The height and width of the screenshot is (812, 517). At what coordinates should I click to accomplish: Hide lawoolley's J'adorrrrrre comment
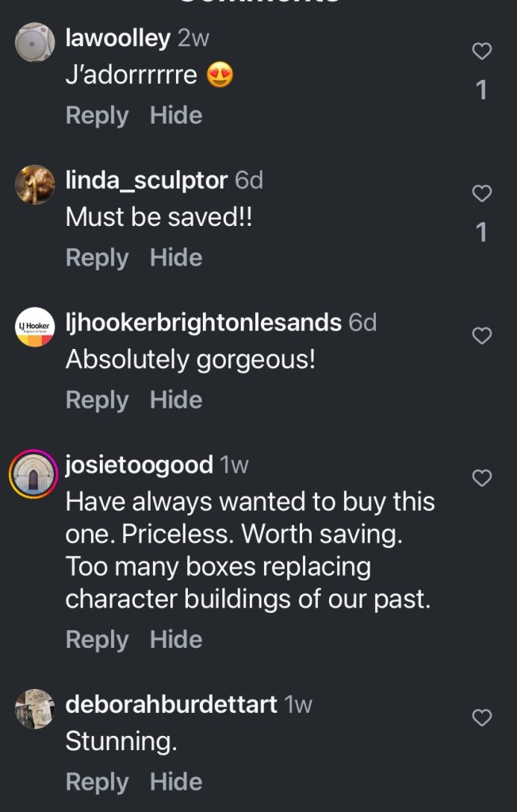point(176,116)
